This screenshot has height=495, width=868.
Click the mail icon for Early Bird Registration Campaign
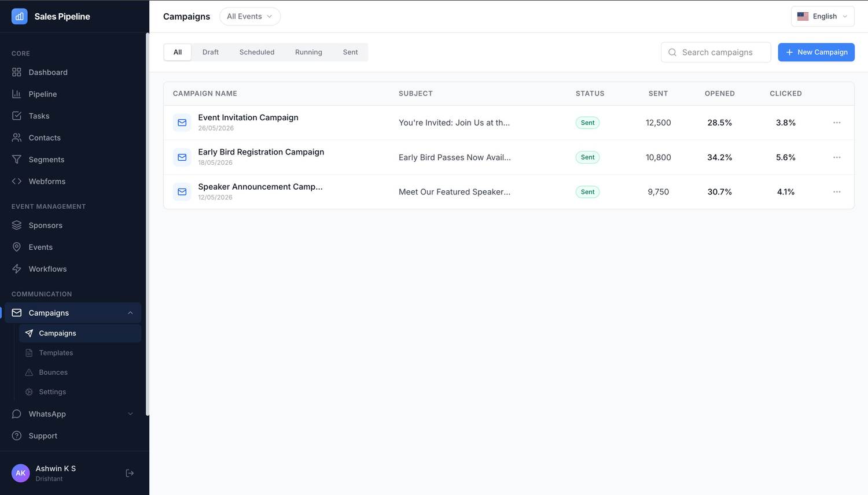pos(182,157)
